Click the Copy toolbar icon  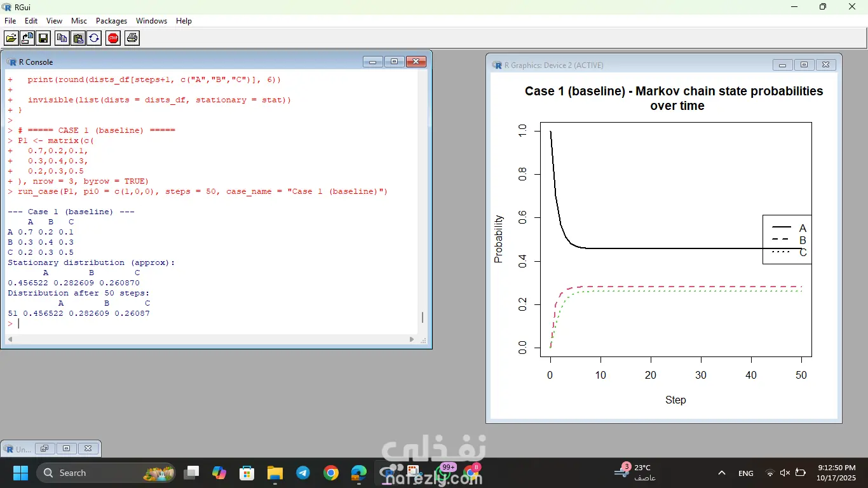click(62, 38)
